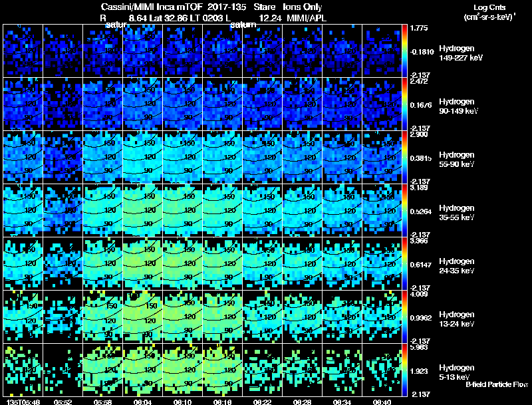Click the Hydrogen 149-227 keV panel at 05:46

(23, 51)
